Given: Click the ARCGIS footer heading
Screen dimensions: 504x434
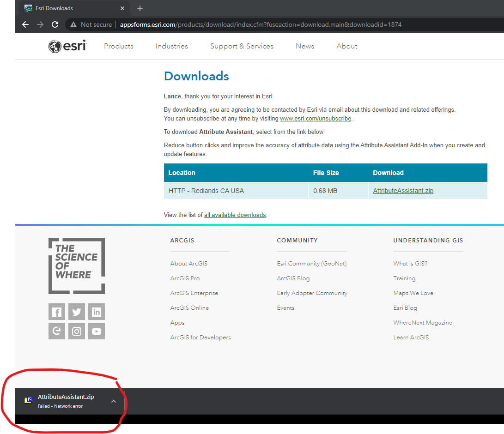Looking at the screenshot, I should pos(182,240).
